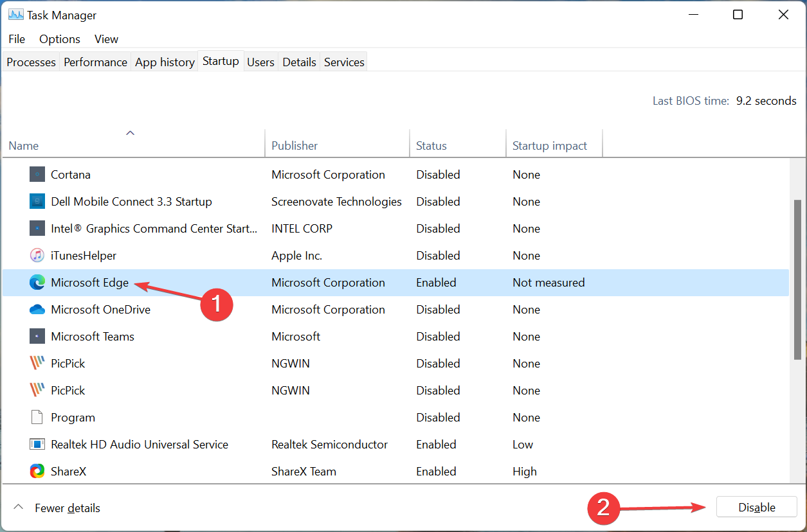Screen dimensions: 807x532
Task: Click the Fewer details link
Action: pos(67,508)
